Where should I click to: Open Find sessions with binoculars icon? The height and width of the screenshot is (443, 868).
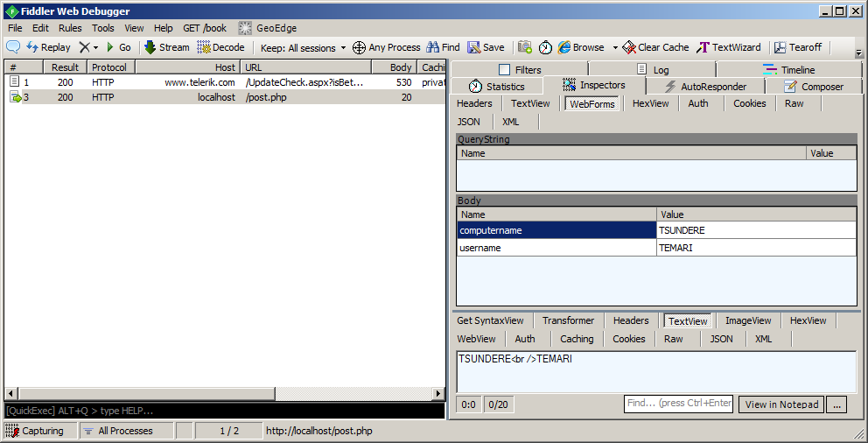pos(443,47)
